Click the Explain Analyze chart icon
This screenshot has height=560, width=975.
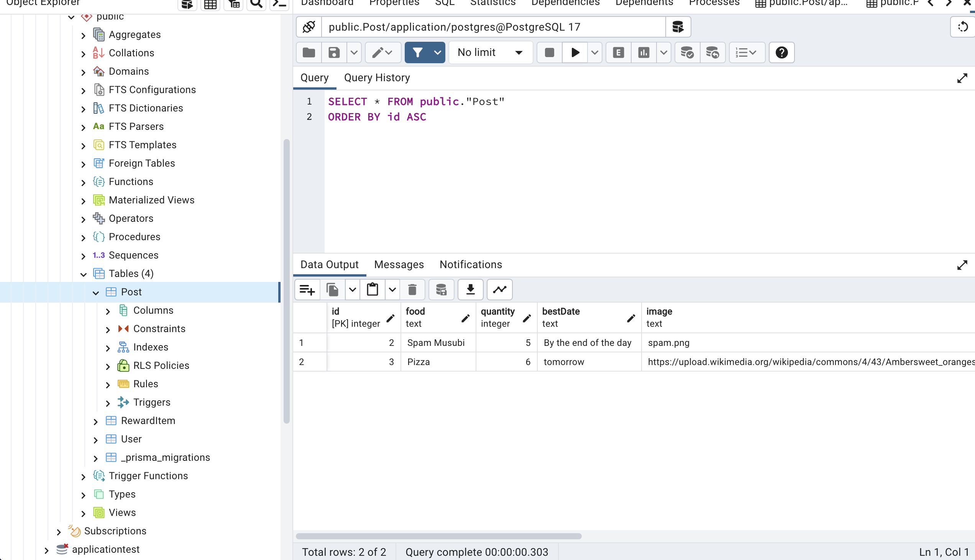click(x=644, y=52)
